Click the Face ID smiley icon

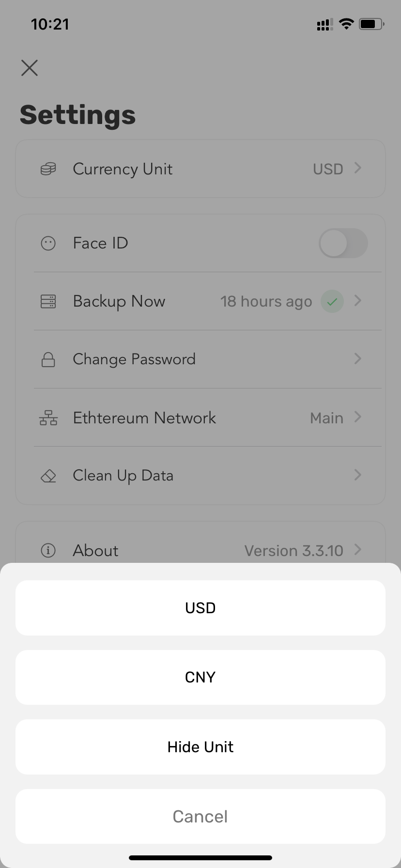(x=48, y=243)
